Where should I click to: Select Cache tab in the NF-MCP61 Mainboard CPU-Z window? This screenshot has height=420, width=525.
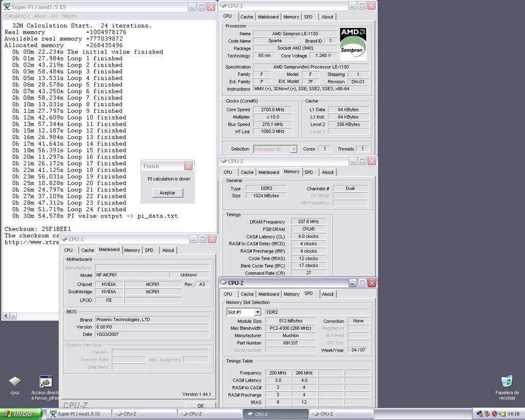pos(87,250)
